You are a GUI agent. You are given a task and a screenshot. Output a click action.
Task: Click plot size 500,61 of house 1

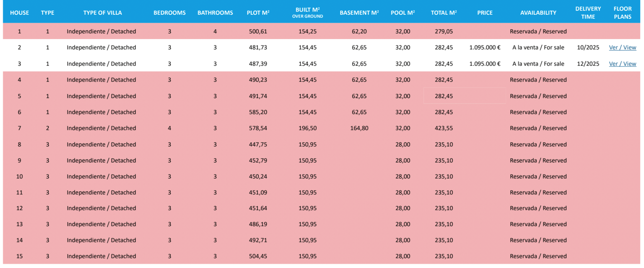pyautogui.click(x=258, y=32)
